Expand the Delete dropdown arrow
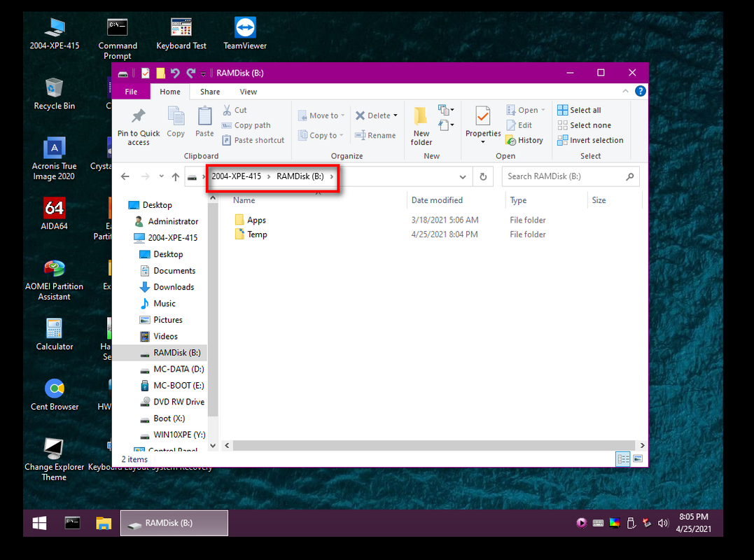Viewport: 754px width, 560px height. [x=396, y=115]
